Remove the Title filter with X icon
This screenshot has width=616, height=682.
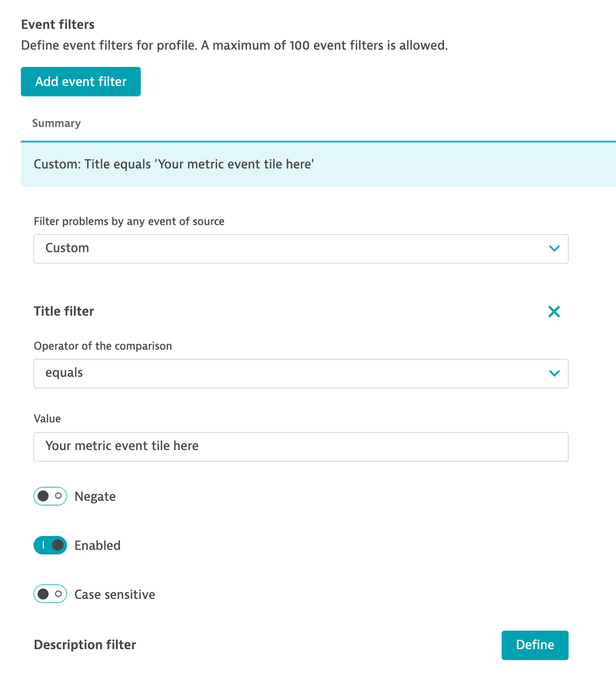[554, 312]
